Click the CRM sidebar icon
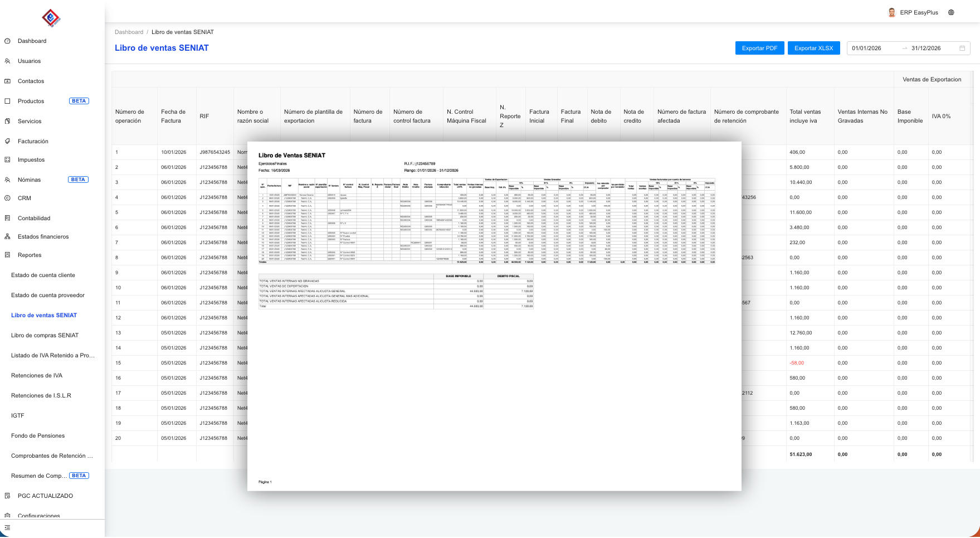Image resolution: width=980 pixels, height=538 pixels. point(7,198)
